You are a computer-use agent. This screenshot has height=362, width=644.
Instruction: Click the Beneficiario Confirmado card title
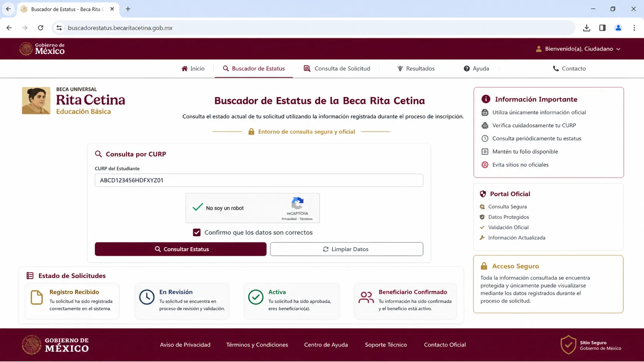coord(413,292)
